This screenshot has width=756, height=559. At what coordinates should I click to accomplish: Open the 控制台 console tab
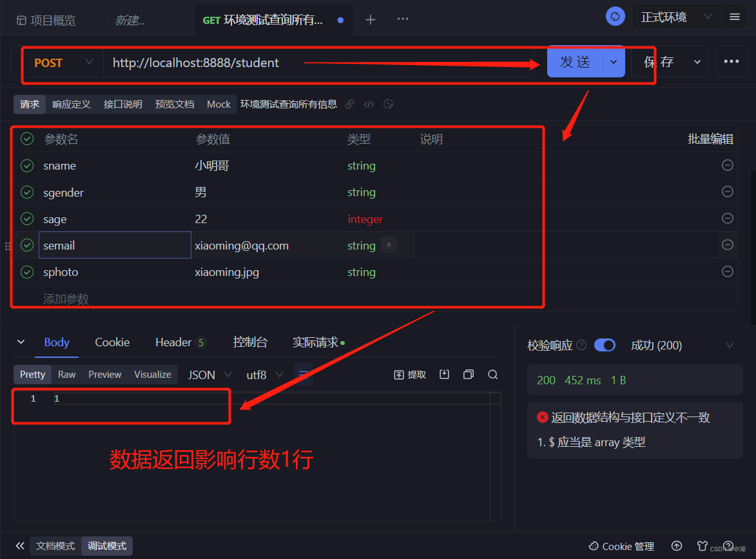(x=250, y=342)
